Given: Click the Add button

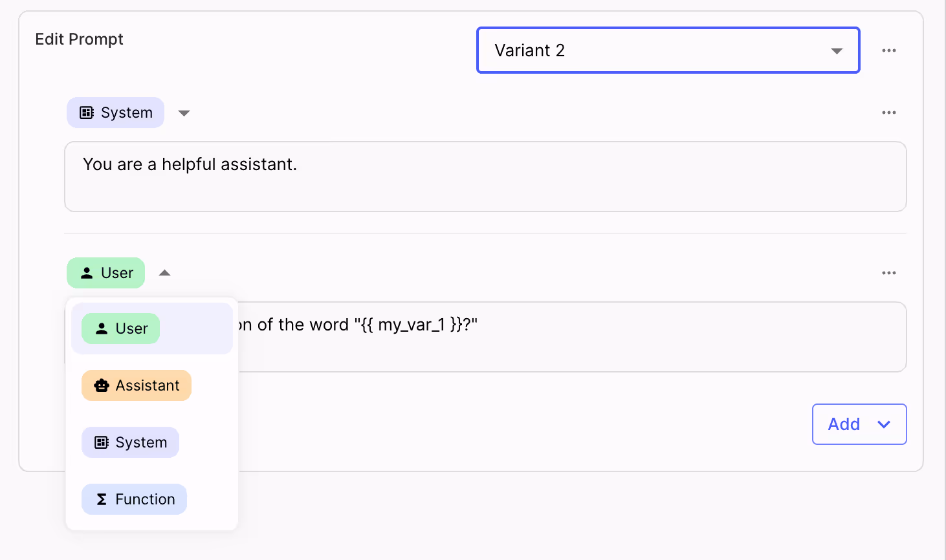Looking at the screenshot, I should [x=859, y=424].
